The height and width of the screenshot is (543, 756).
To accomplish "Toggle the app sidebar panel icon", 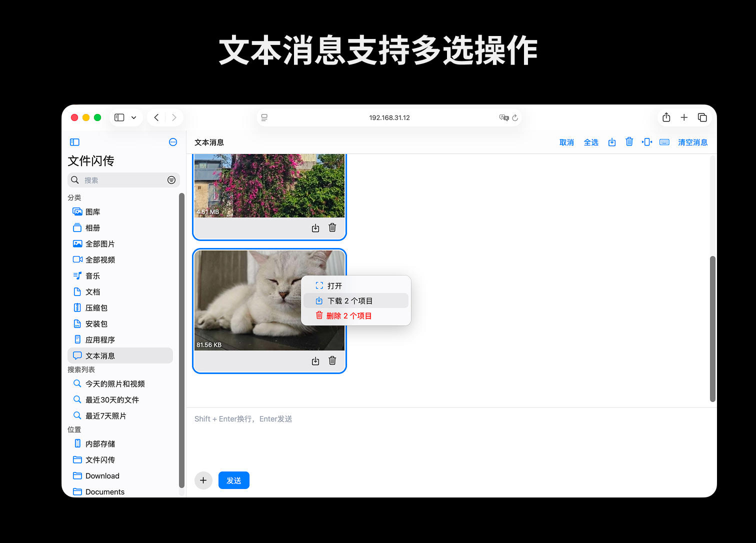I will click(75, 142).
